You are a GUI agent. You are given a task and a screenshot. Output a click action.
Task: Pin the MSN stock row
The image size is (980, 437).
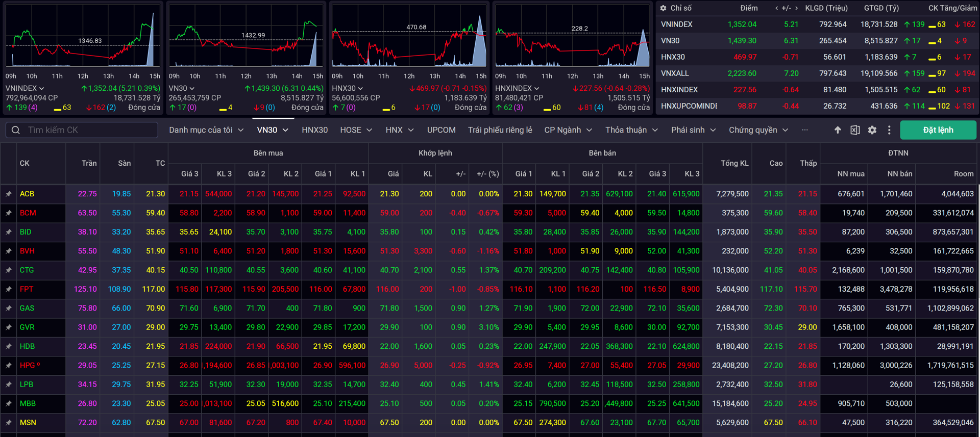click(9, 423)
